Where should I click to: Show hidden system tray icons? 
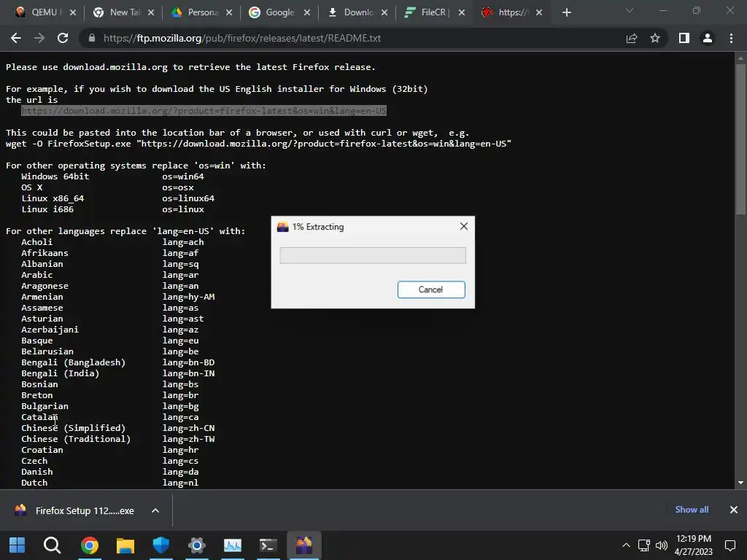(626, 545)
